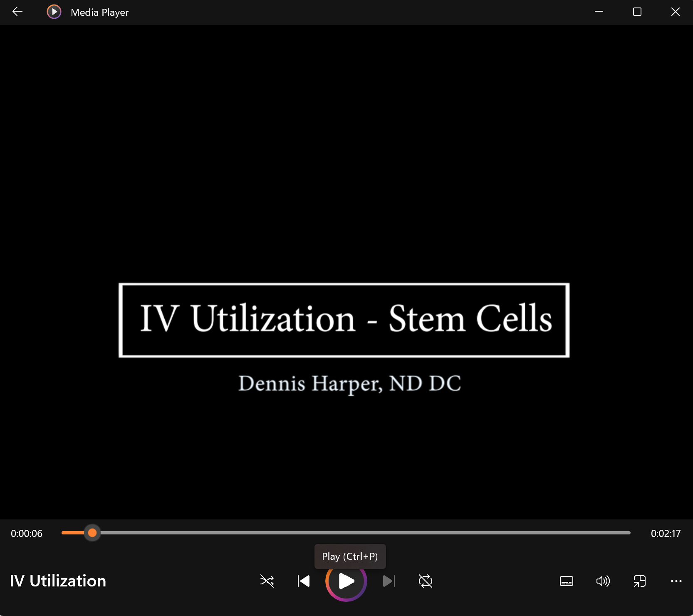Enable repeat mode
Screen dimensions: 693x616
tap(425, 581)
